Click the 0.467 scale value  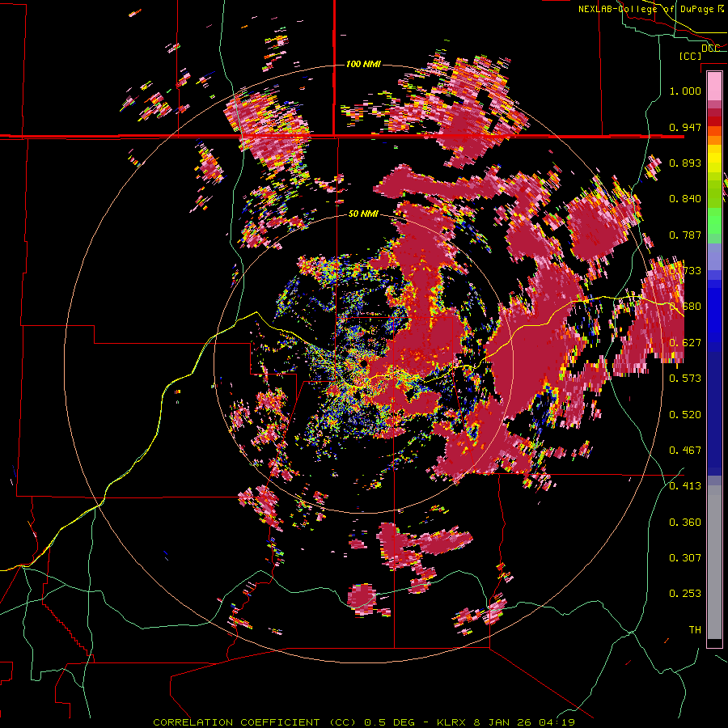(x=685, y=450)
